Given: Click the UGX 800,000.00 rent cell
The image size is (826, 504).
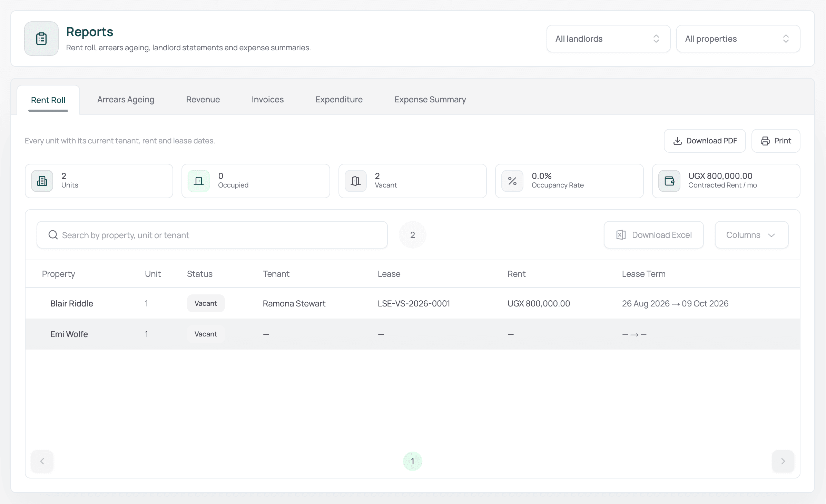Looking at the screenshot, I should click(x=539, y=303).
